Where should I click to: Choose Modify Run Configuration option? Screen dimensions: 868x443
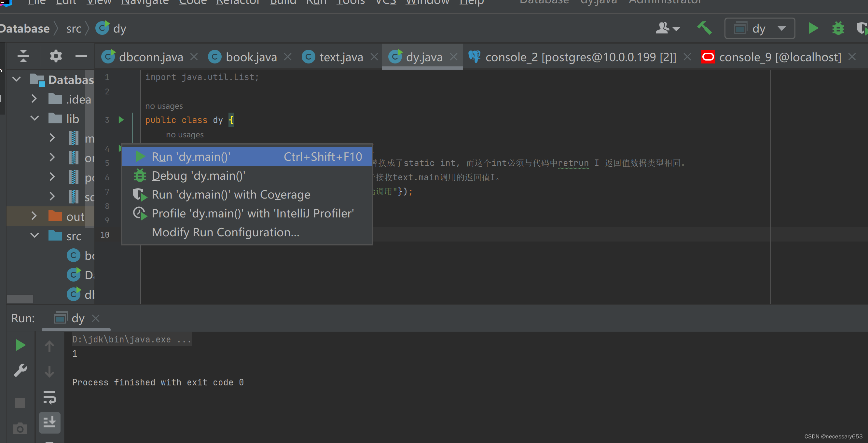(225, 232)
